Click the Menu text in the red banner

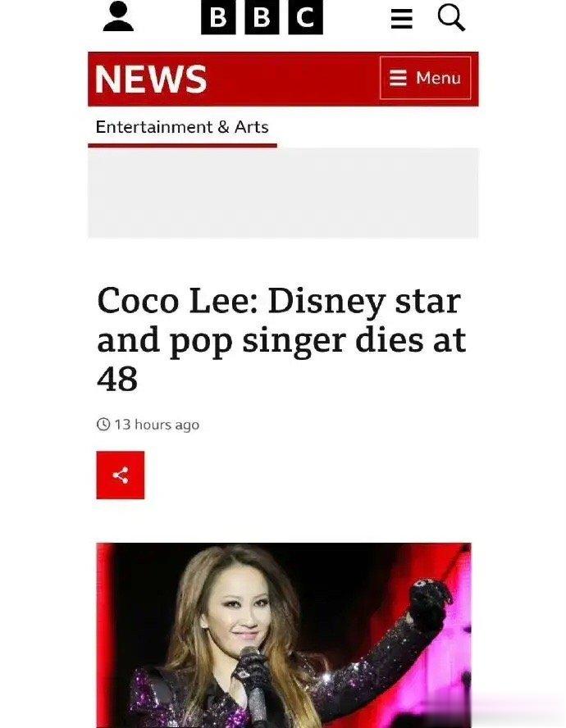438,78
